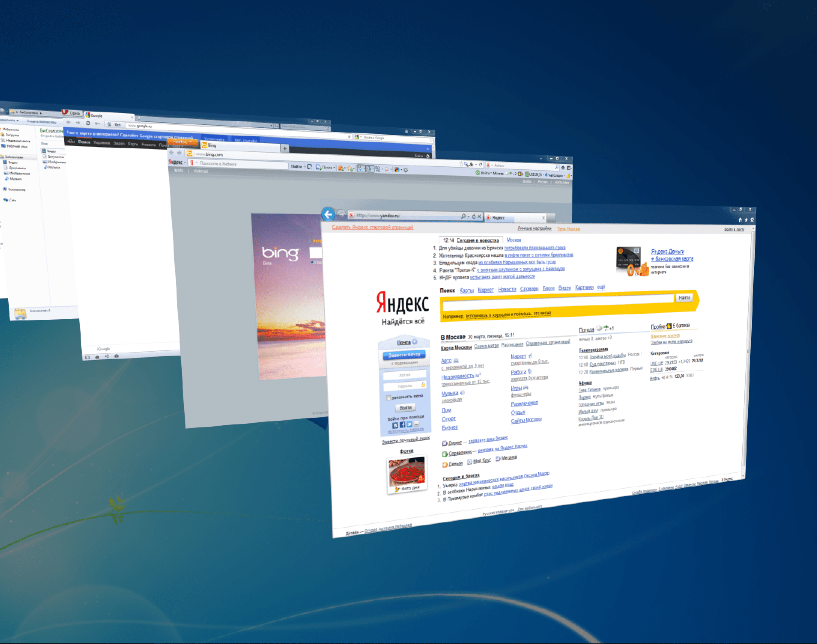Open IE favorites star icon
The image size is (817, 644).
pyautogui.click(x=746, y=220)
